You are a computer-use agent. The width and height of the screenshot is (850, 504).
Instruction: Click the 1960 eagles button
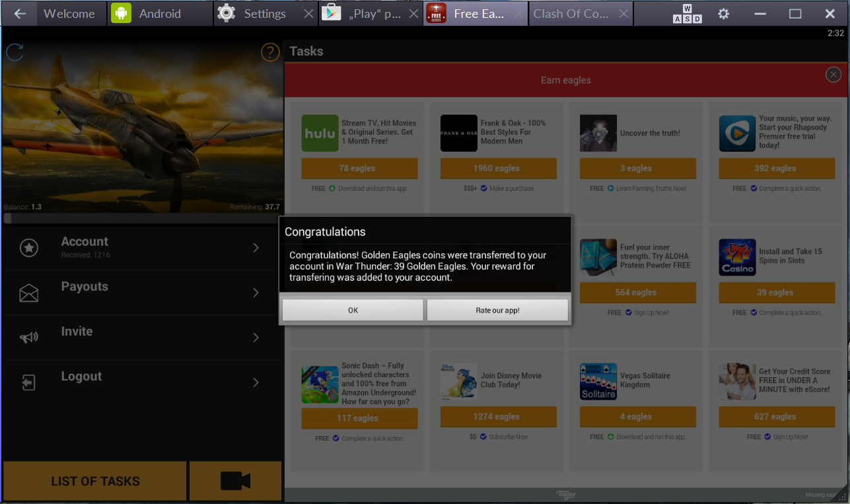[499, 168]
